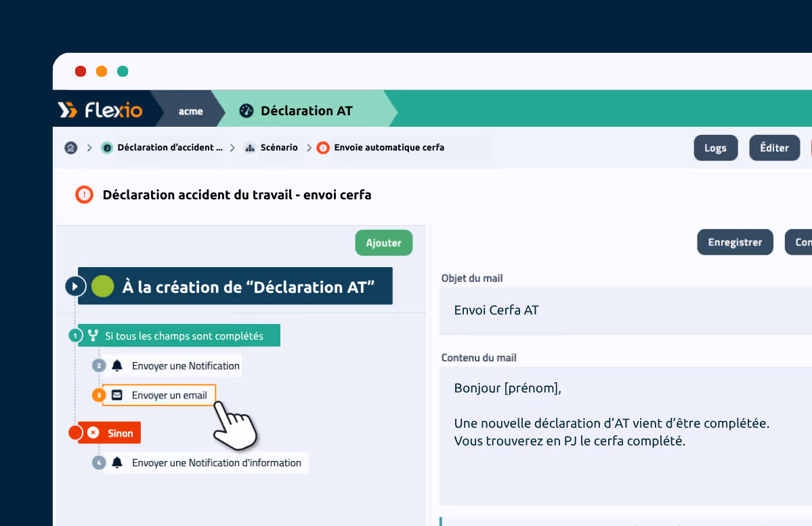Click the step 4 number badge

(x=99, y=463)
